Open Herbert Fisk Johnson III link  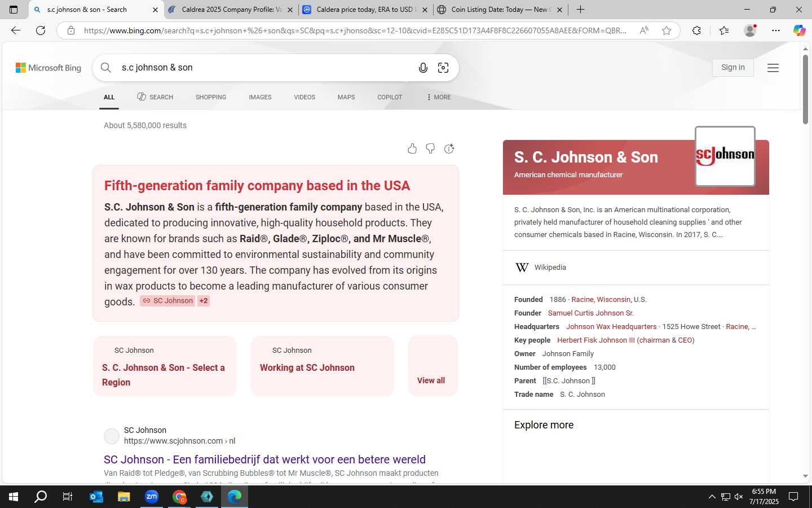(596, 340)
